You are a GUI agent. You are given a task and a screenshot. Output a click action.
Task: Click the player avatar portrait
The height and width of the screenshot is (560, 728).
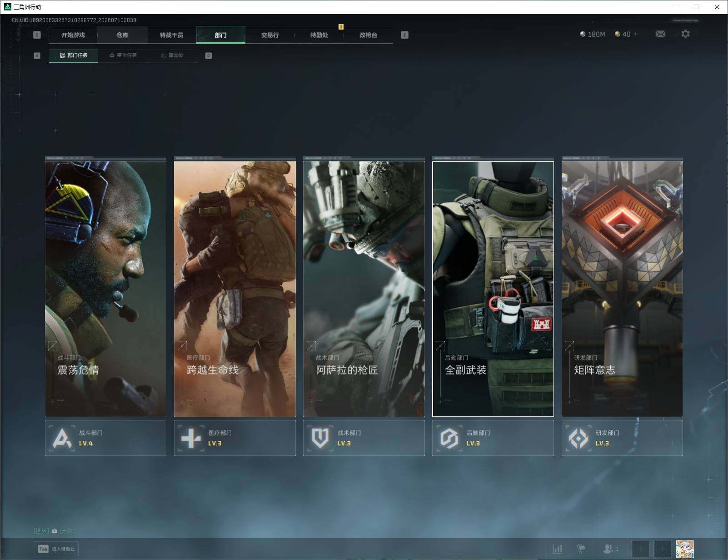pyautogui.click(x=684, y=549)
